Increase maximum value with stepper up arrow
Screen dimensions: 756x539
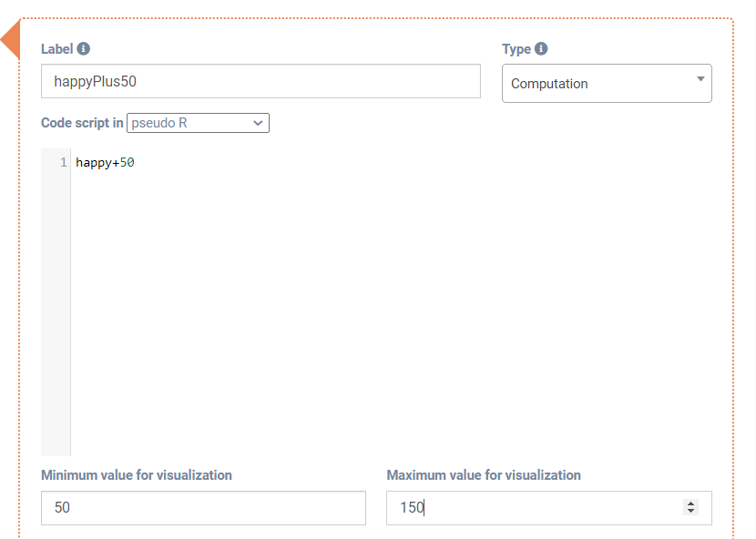(x=691, y=503)
